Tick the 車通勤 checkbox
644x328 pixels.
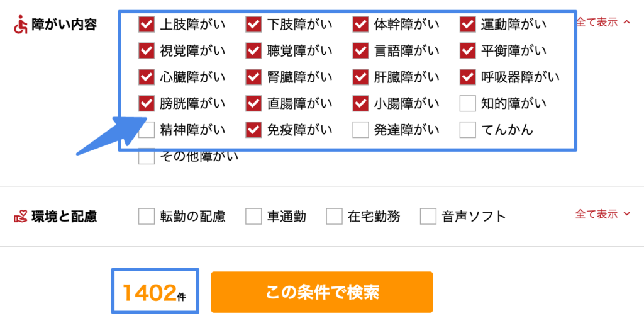pos(253,217)
